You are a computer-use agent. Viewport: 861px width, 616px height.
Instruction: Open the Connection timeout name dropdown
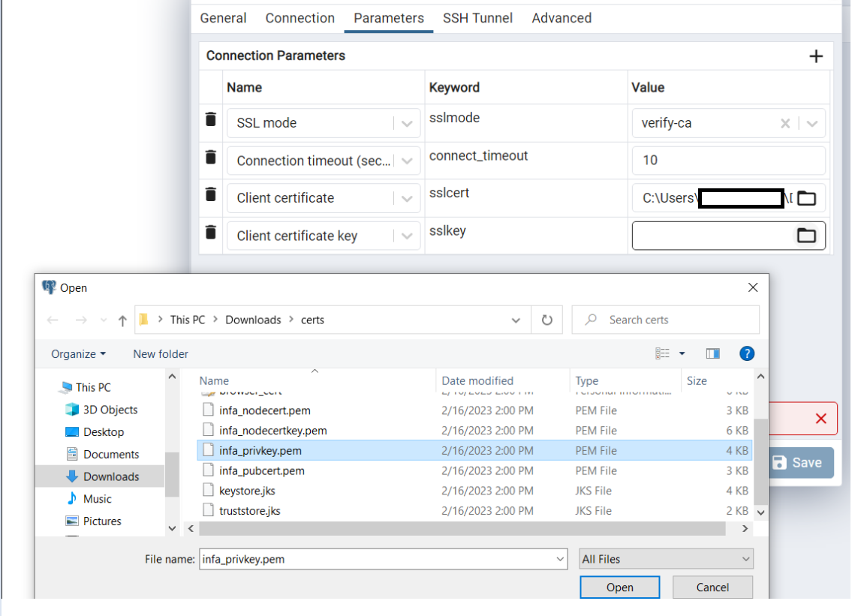click(407, 161)
